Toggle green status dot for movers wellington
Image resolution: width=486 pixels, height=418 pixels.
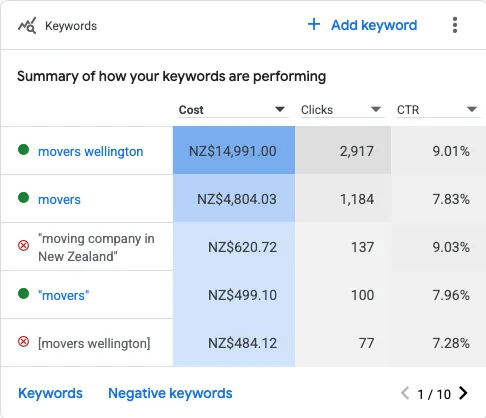pos(23,150)
